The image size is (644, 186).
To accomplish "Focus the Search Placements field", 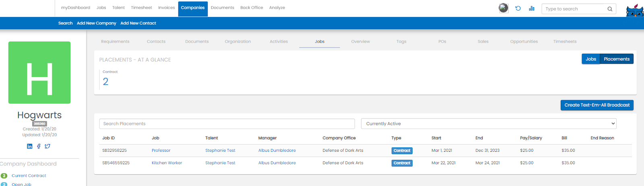I will (227, 124).
